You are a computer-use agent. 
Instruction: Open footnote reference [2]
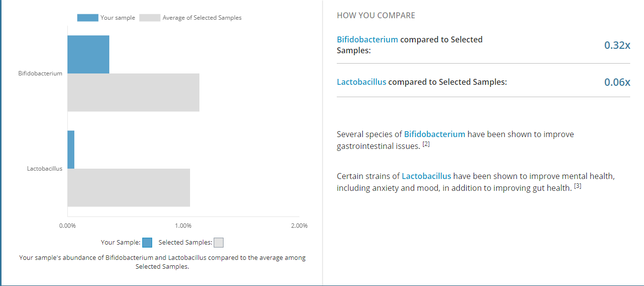coord(426,144)
